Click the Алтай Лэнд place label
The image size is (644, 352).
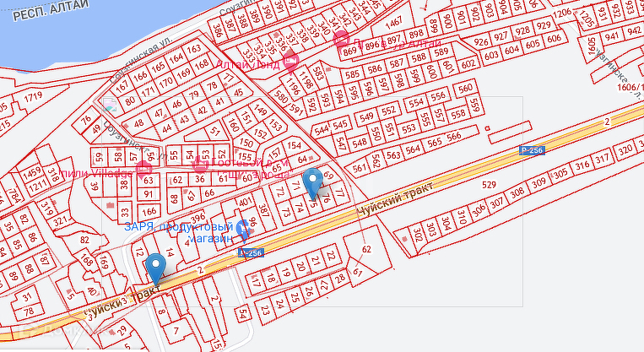click(247, 64)
